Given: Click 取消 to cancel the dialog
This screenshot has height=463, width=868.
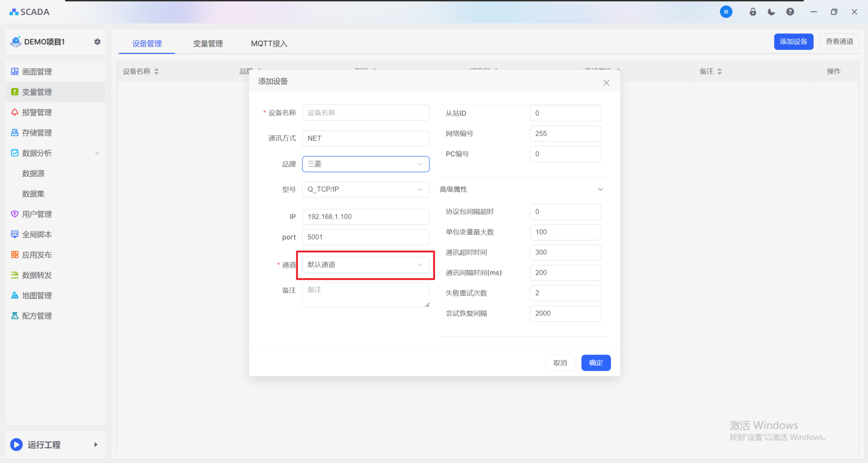Looking at the screenshot, I should (560, 363).
